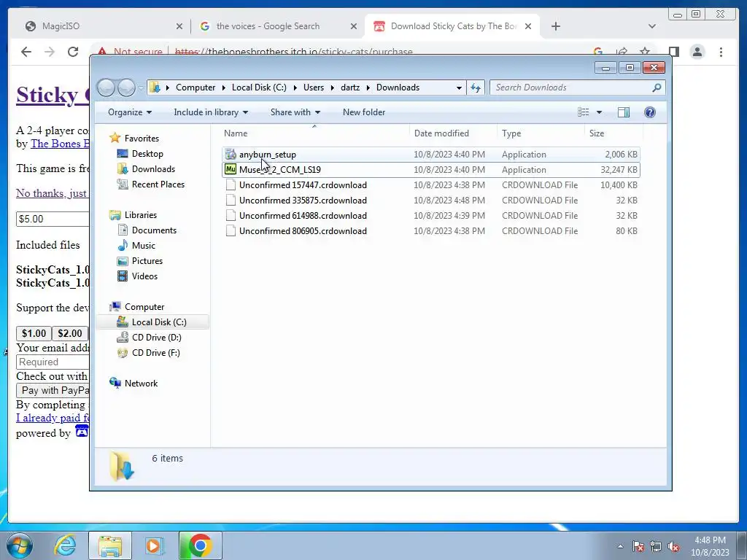Image resolution: width=747 pixels, height=560 pixels.
Task: Go back in Explorer
Action: pyautogui.click(x=107, y=87)
